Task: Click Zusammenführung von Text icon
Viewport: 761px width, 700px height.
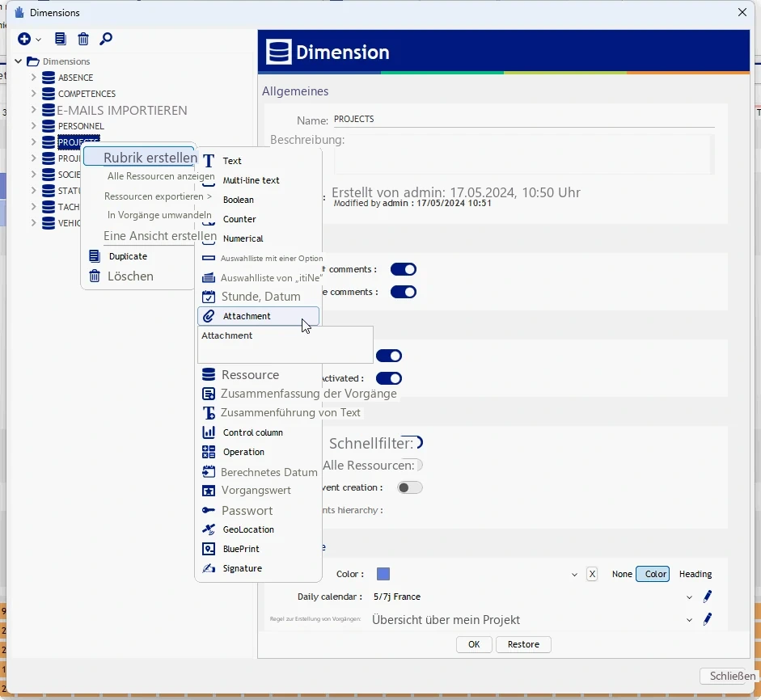Action: pyautogui.click(x=209, y=413)
